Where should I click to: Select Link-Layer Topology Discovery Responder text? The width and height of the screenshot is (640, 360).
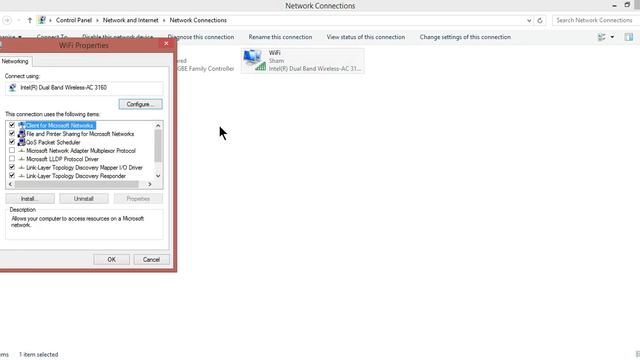pos(76,176)
